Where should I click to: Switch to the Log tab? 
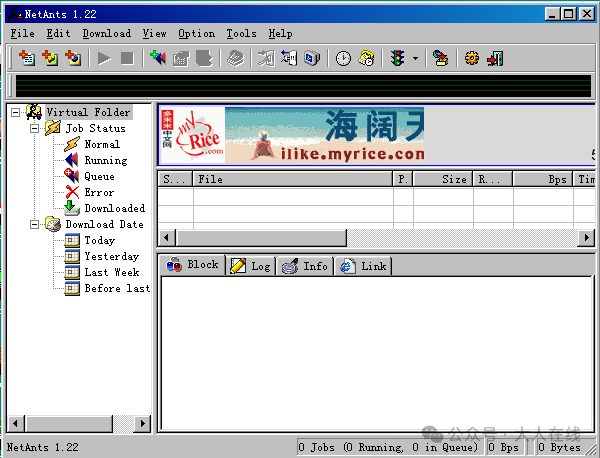[251, 266]
